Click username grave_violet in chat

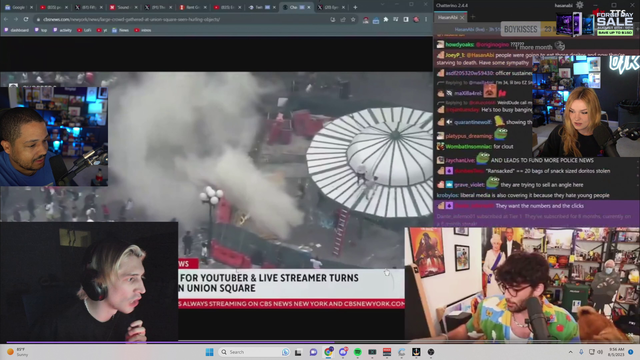pos(469,185)
